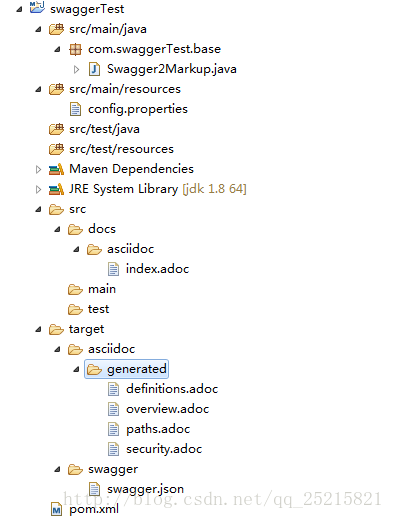Click the paths.adoc file icon
The image size is (394, 519).
[x=113, y=429]
